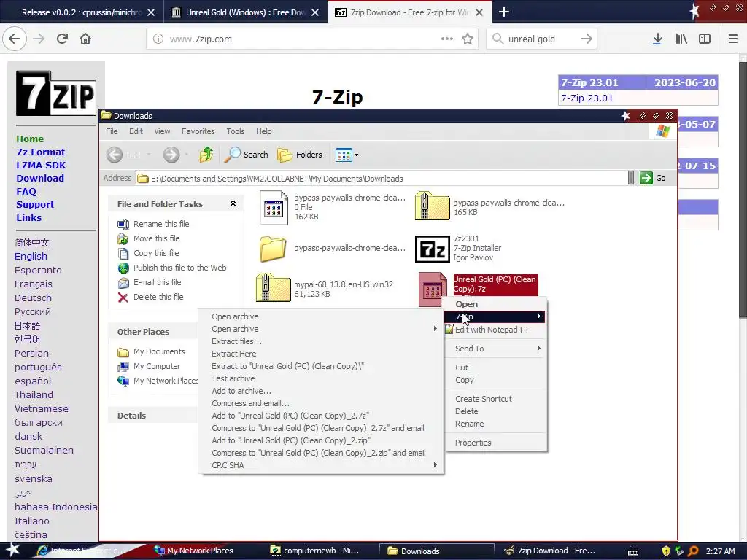Select the Unreal Gold 7z file icon
The width and height of the screenshot is (747, 560).
pos(432,289)
